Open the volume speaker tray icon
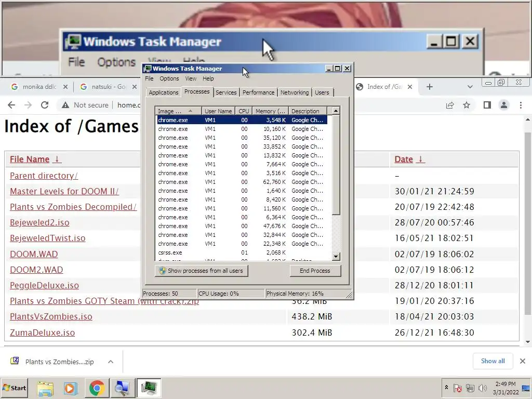 pyautogui.click(x=482, y=388)
